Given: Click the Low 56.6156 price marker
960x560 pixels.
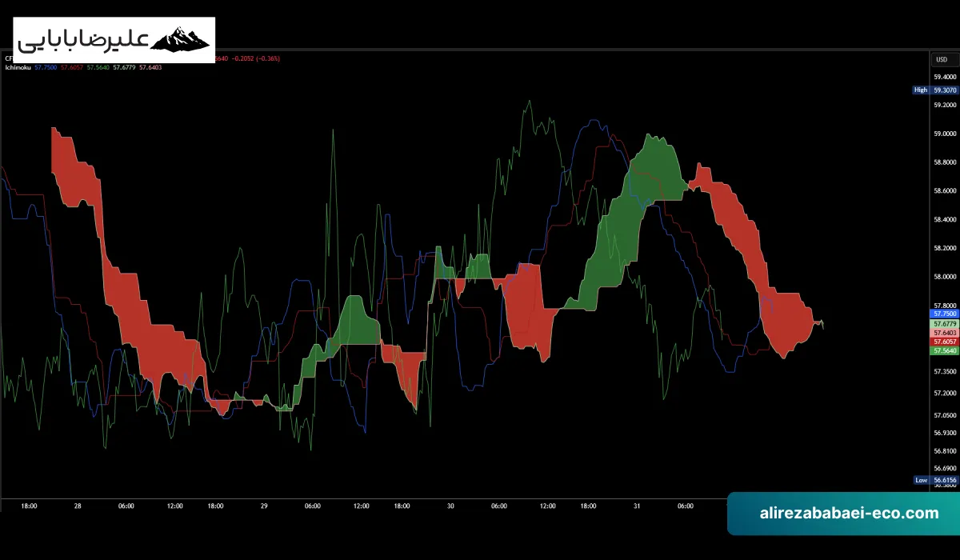Looking at the screenshot, I should [x=935, y=480].
